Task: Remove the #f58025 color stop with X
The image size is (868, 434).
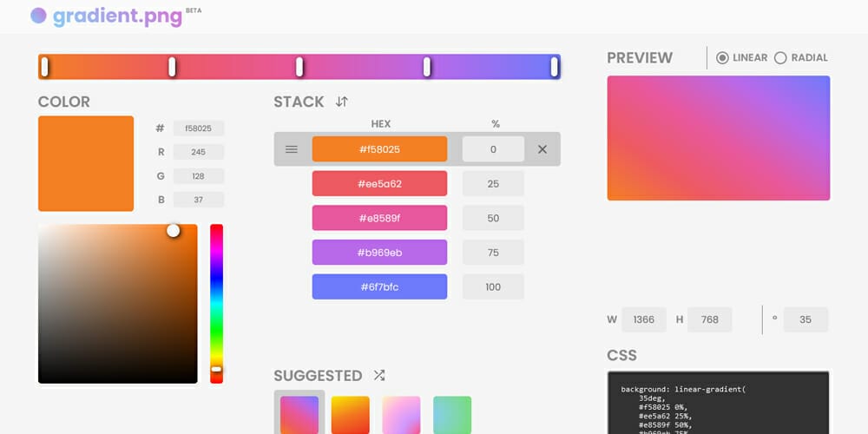Action: [x=542, y=149]
